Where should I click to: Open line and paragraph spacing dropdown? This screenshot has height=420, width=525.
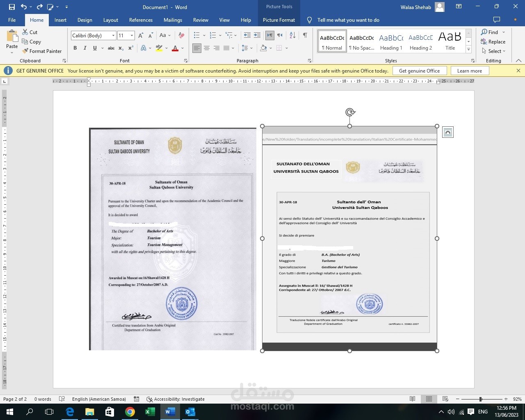(247, 48)
